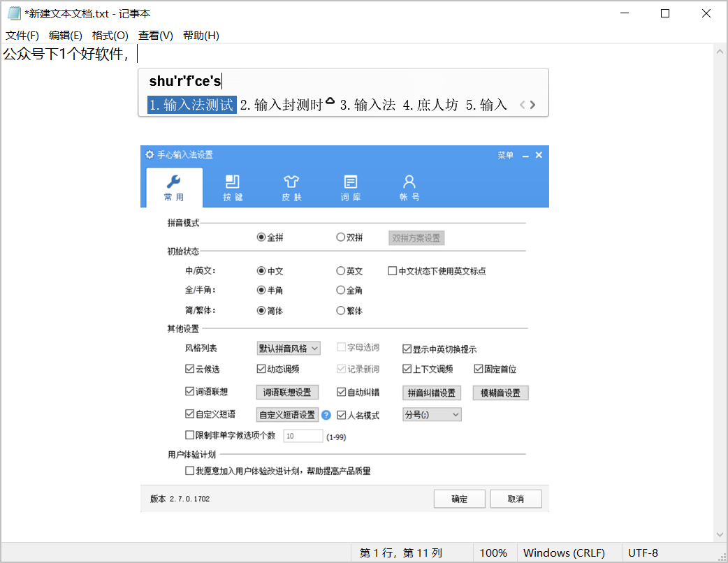Go to next candidate page arrow
This screenshot has width=728, height=563.
pyautogui.click(x=533, y=105)
